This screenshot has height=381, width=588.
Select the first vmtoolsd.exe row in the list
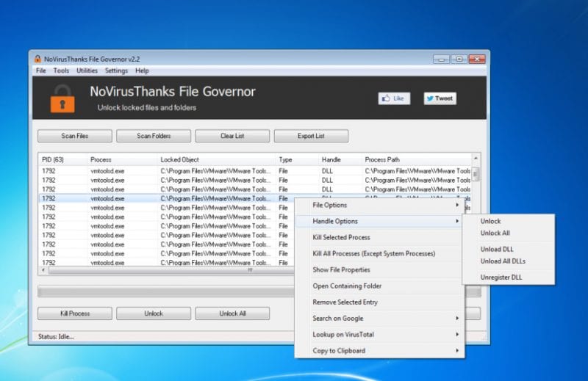[255, 171]
